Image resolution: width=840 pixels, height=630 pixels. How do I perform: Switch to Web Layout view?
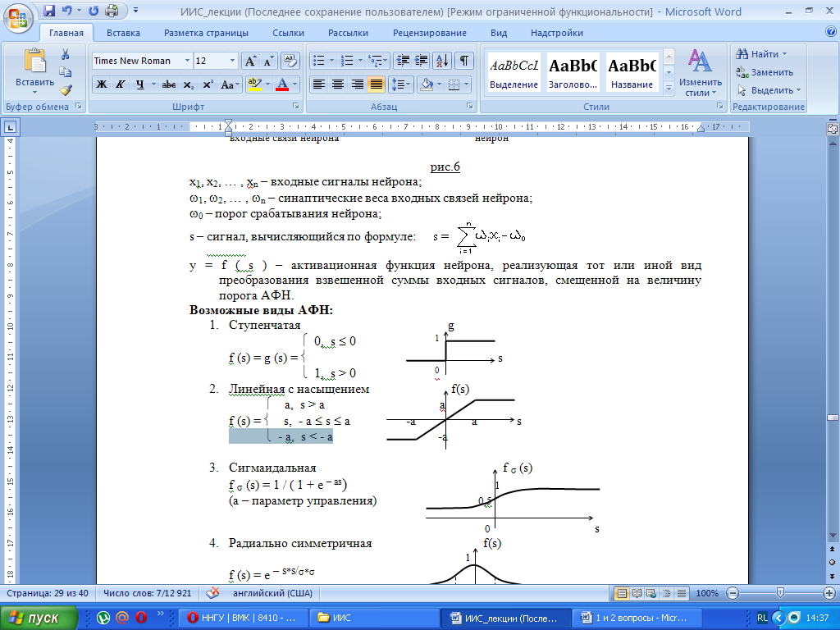651,593
